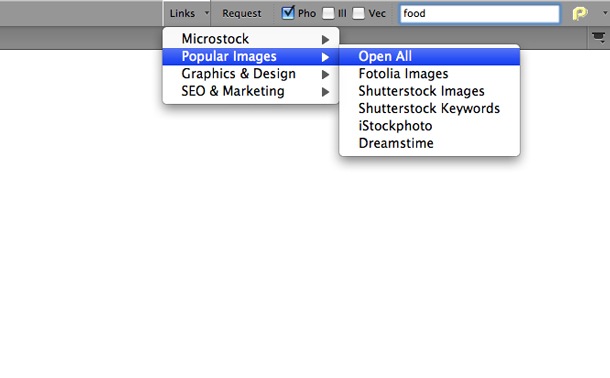This screenshot has height=378, width=610.
Task: Choose Fotolia Images
Action: [429, 74]
